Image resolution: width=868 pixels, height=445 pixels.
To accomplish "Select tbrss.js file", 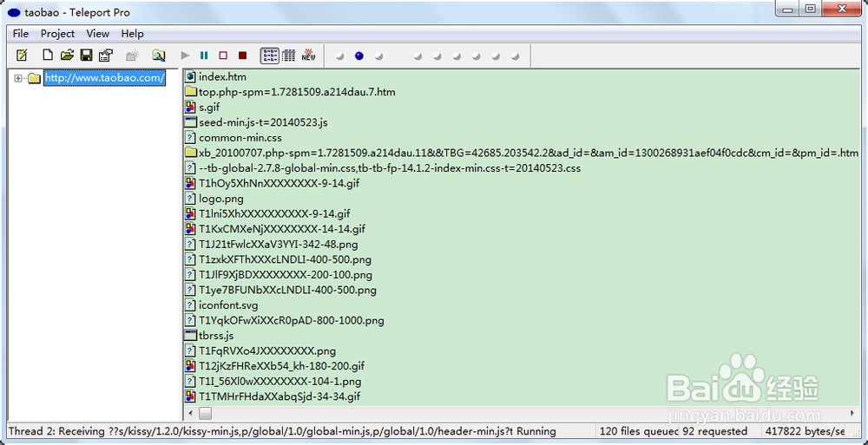I will [216, 336].
